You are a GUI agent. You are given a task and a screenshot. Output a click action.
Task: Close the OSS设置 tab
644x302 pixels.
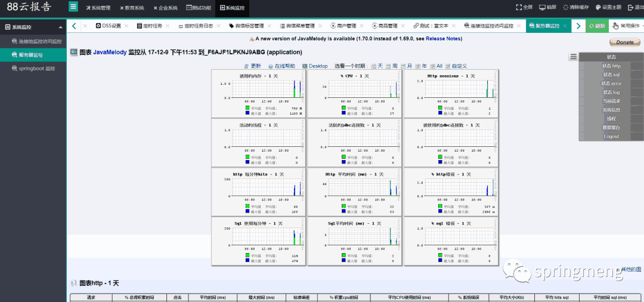point(126,26)
